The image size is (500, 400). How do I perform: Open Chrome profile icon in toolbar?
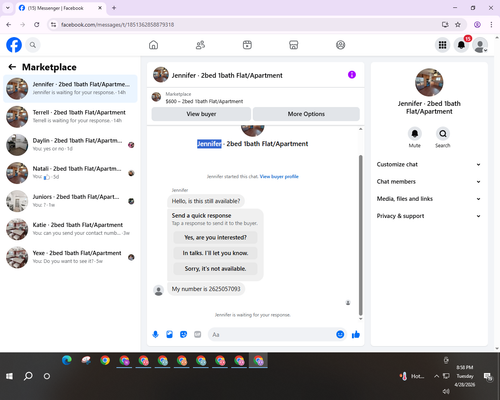click(x=477, y=25)
